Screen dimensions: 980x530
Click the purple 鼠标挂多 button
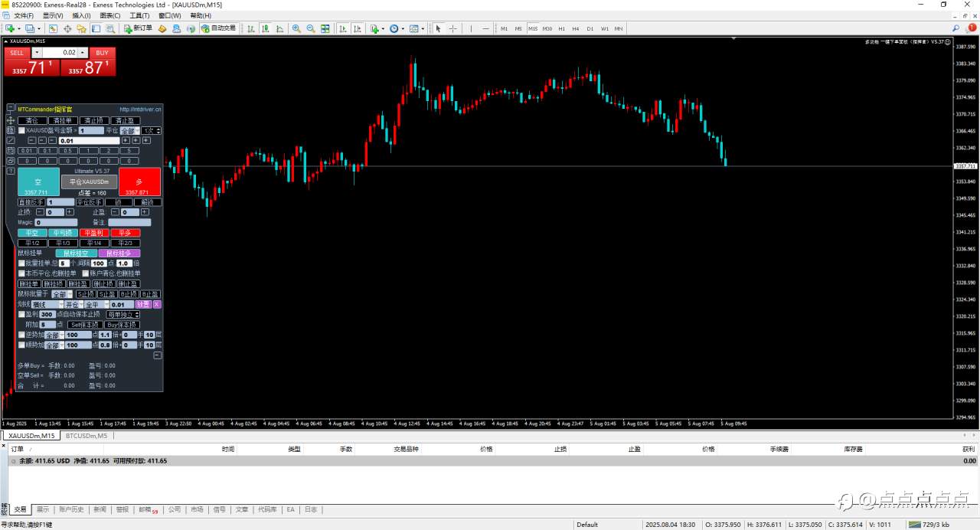click(x=119, y=253)
